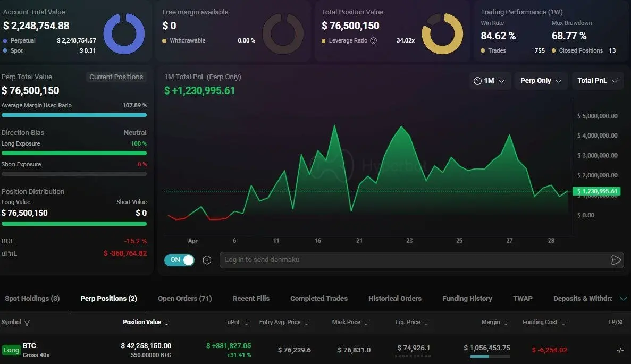Open the Perp Only dropdown
The height and width of the screenshot is (364, 631).
[541, 81]
